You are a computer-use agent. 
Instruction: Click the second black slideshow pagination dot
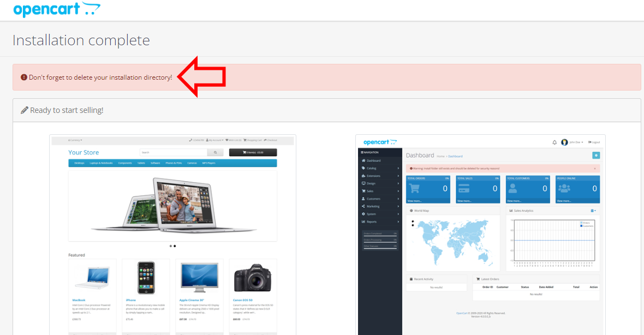point(175,246)
